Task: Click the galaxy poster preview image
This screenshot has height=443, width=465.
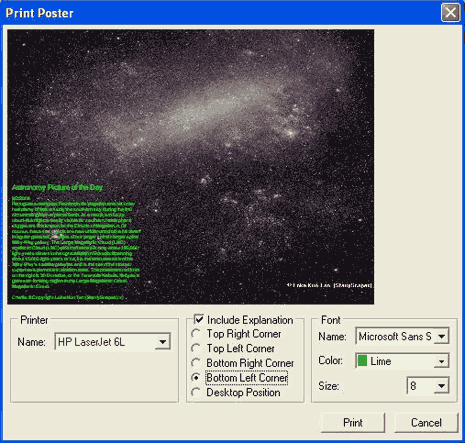Action: pos(191,167)
